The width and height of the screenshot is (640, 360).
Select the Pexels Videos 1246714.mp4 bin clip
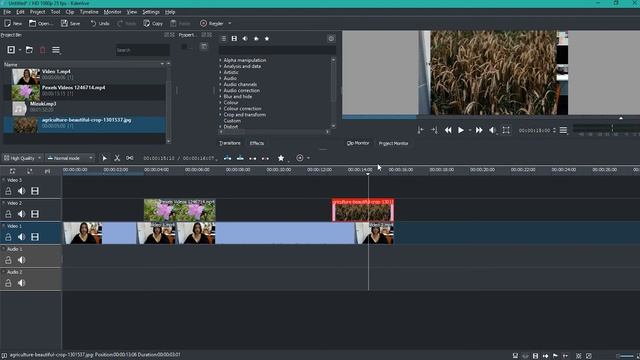[84, 92]
